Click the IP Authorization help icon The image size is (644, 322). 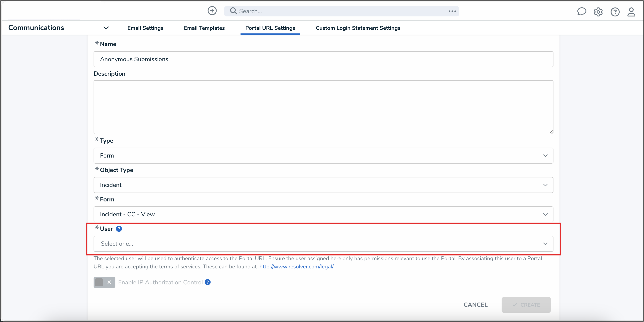(x=207, y=282)
